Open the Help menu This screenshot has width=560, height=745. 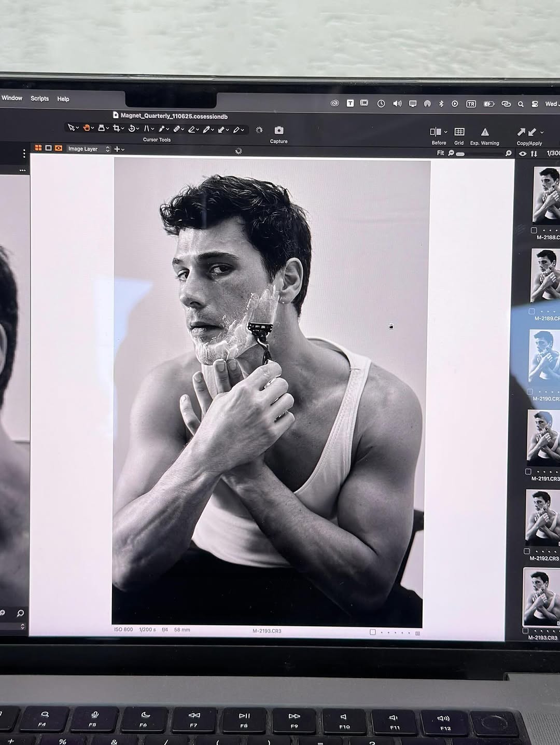coord(63,99)
